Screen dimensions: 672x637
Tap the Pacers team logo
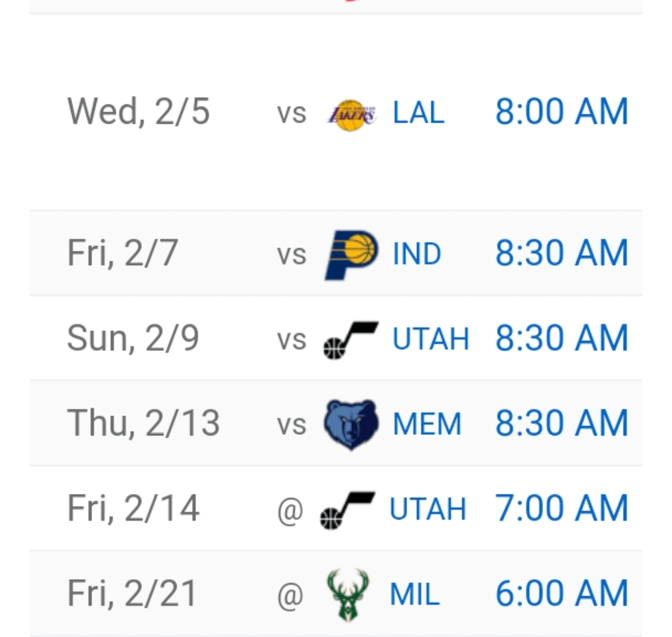click(350, 253)
